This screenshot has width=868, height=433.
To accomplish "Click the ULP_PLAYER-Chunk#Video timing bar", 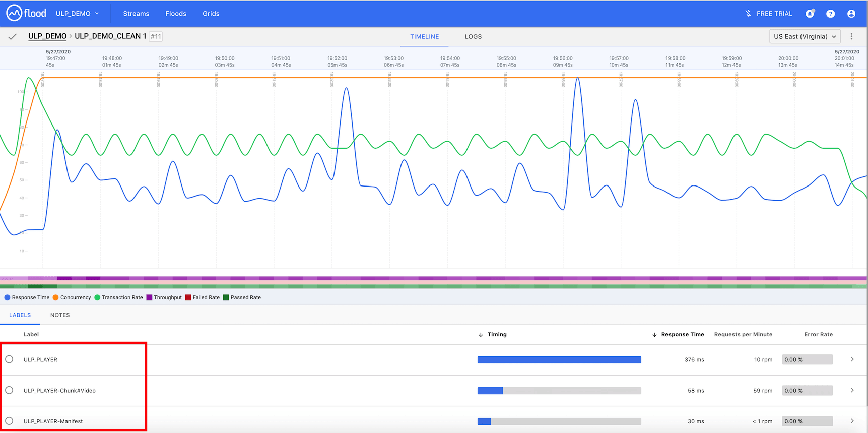I will point(559,391).
